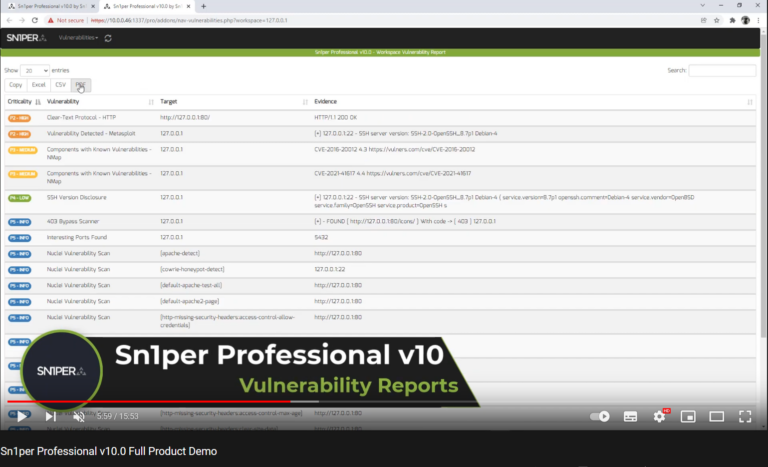This screenshot has height=467, width=768.
Task: Open the Vulnerabilities dropdown menu
Action: pos(78,38)
